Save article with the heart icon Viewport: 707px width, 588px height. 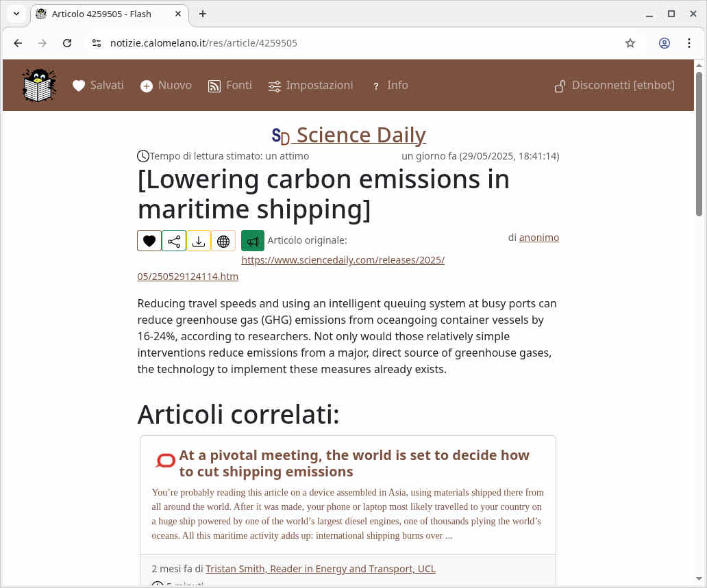(x=149, y=240)
